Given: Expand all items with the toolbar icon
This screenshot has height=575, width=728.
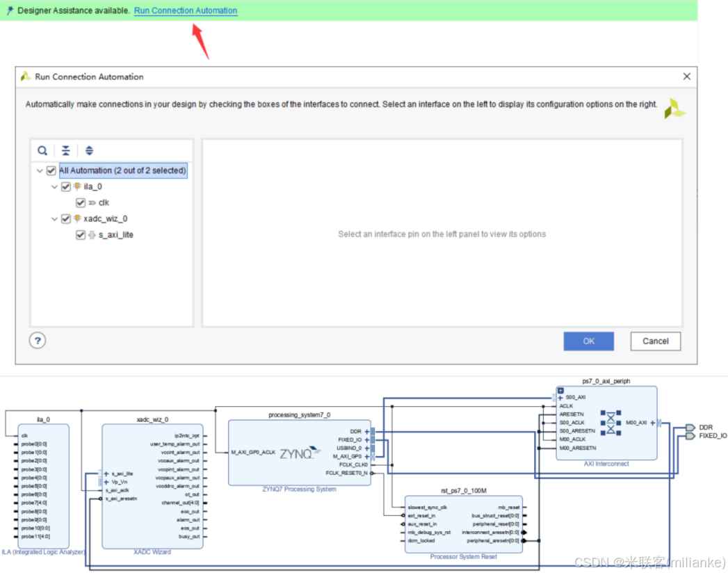Looking at the screenshot, I should point(89,150).
